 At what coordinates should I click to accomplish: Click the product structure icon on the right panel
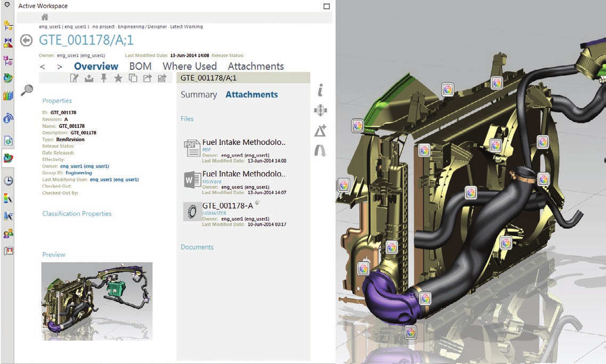[320, 110]
